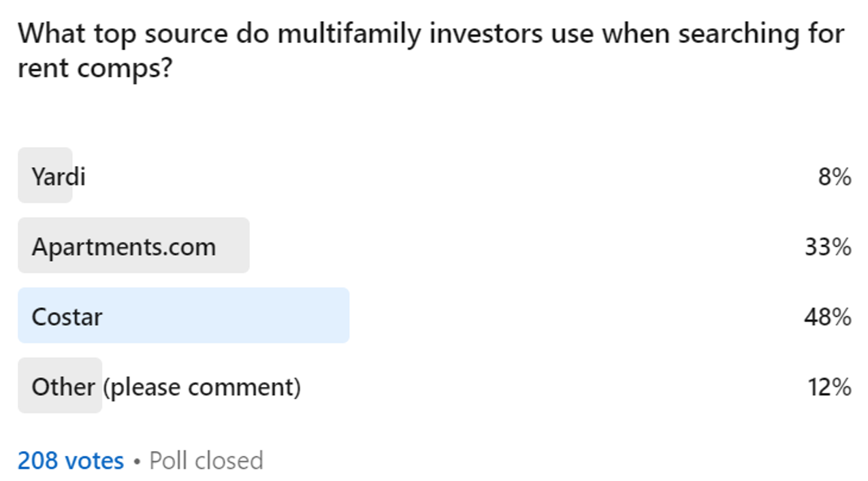Open the 208 votes link
This screenshot has width=868, height=481.
[x=71, y=461]
